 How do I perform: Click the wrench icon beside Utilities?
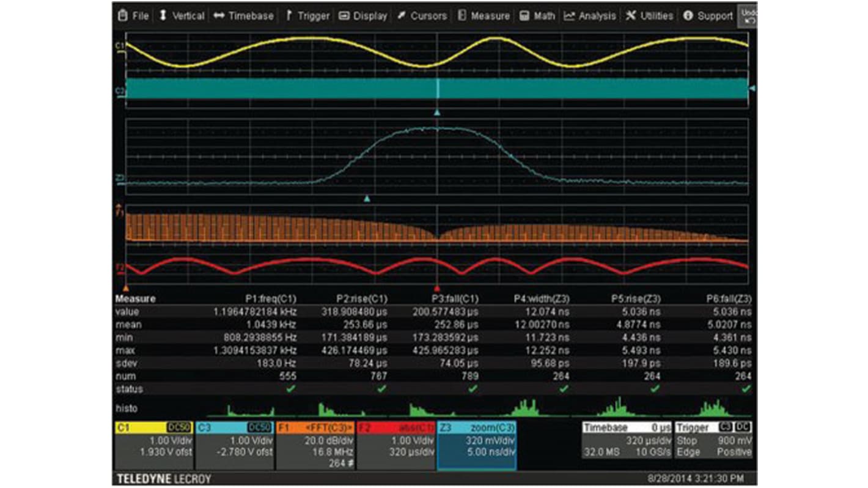(x=631, y=16)
